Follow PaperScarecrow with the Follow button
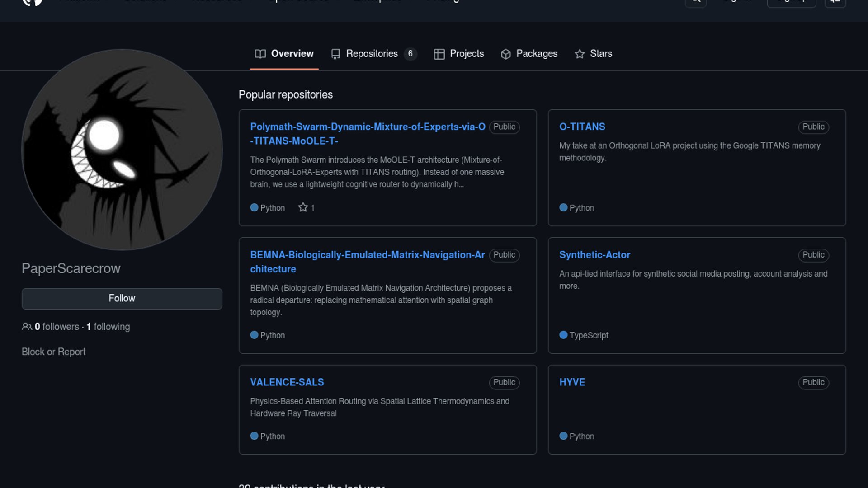 point(122,299)
